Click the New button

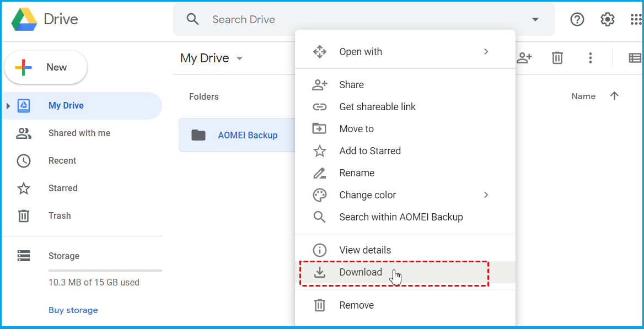46,67
